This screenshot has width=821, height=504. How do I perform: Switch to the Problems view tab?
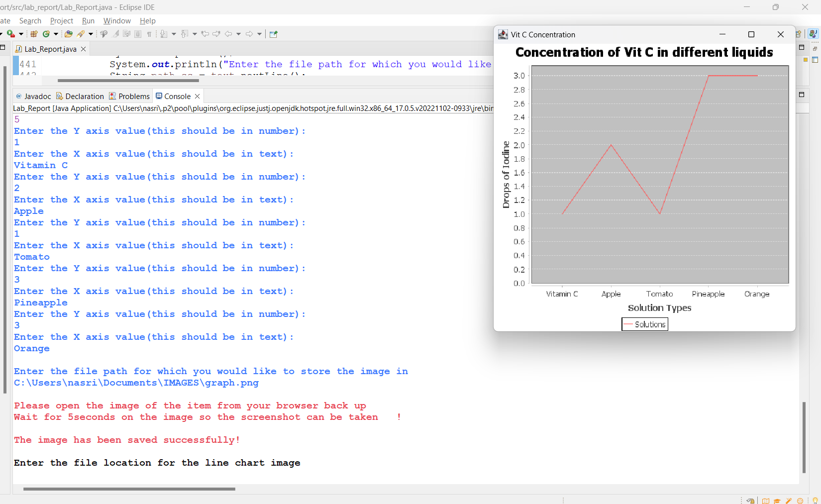pos(129,96)
